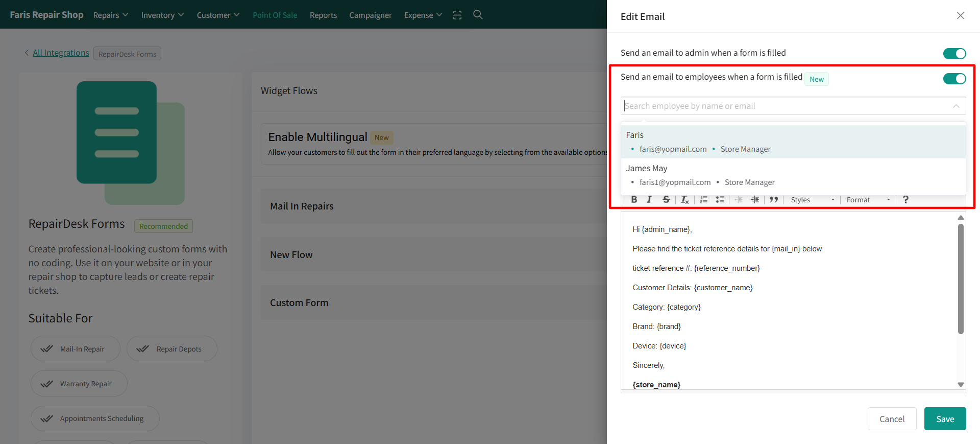Click the Appointments Scheduling chip
The image size is (980, 444).
coord(95,418)
